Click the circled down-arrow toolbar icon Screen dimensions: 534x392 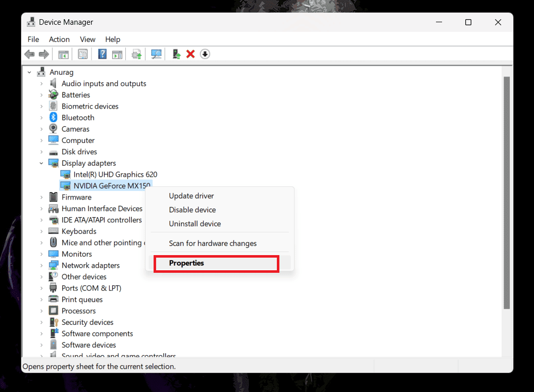[205, 54]
